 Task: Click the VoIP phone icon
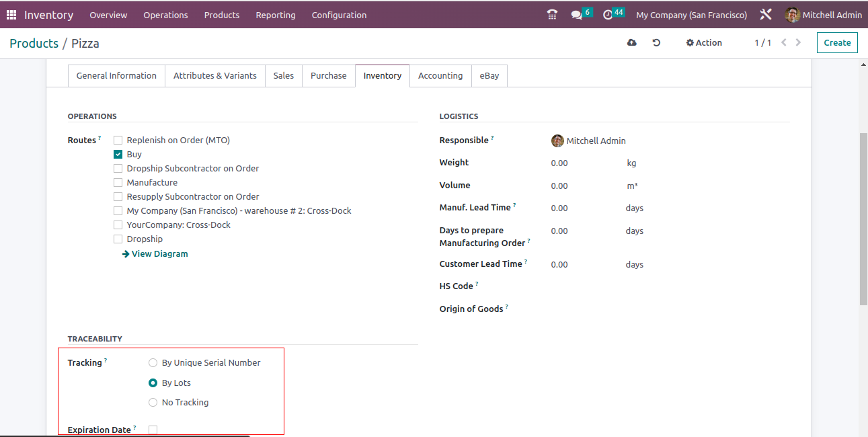click(x=552, y=15)
